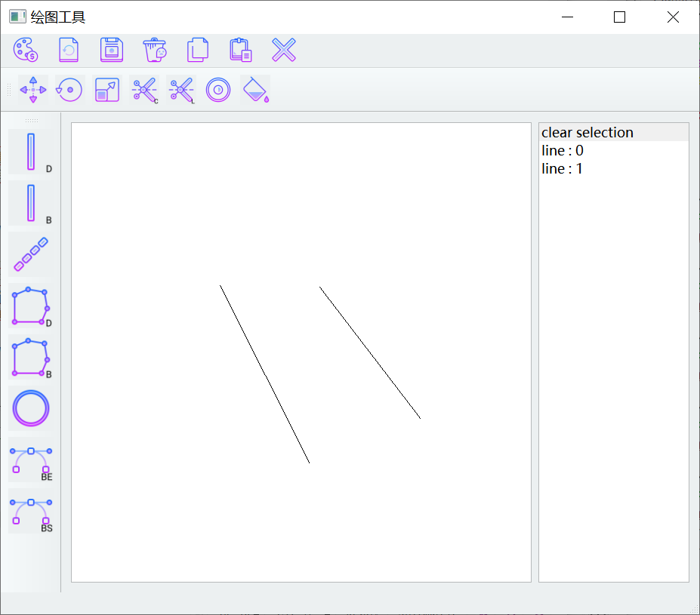
Task: Click the concentric circles tool icon
Action: 218,90
